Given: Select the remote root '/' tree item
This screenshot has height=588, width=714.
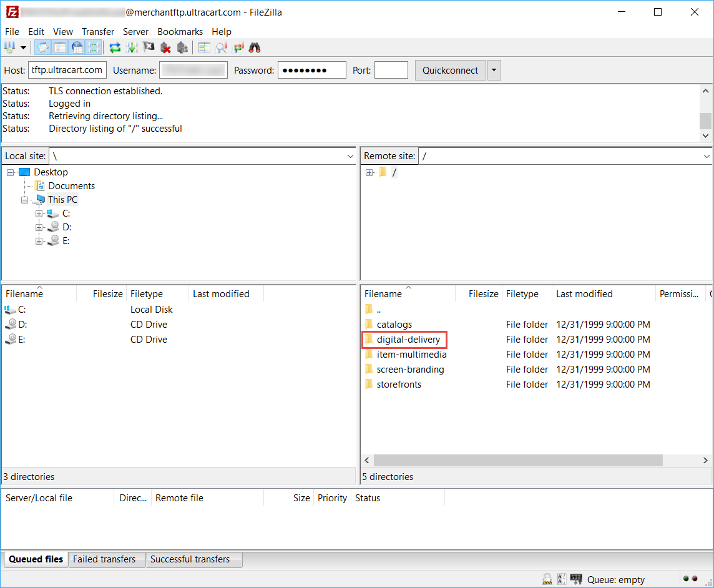Looking at the screenshot, I should 394,172.
